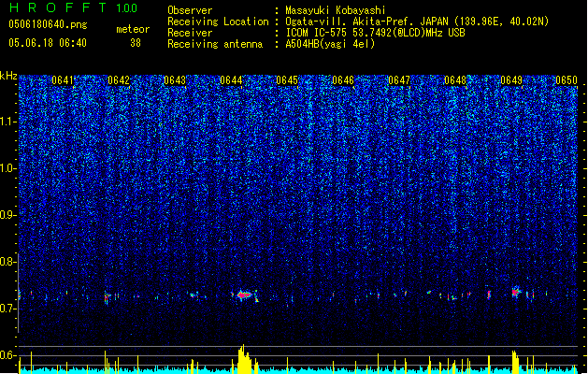Click the Receiving antenna label
The image size is (588, 374).
click(215, 44)
